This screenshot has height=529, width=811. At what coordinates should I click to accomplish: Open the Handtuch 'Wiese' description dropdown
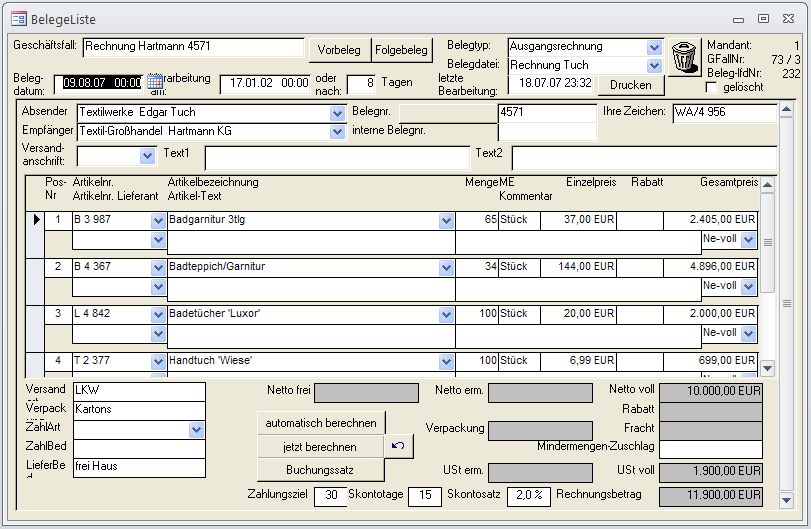[x=446, y=361]
